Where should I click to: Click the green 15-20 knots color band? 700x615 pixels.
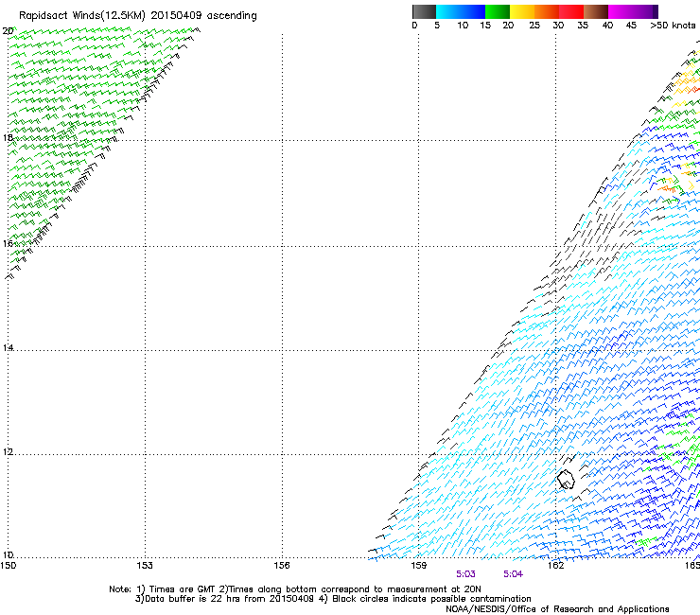click(x=498, y=11)
